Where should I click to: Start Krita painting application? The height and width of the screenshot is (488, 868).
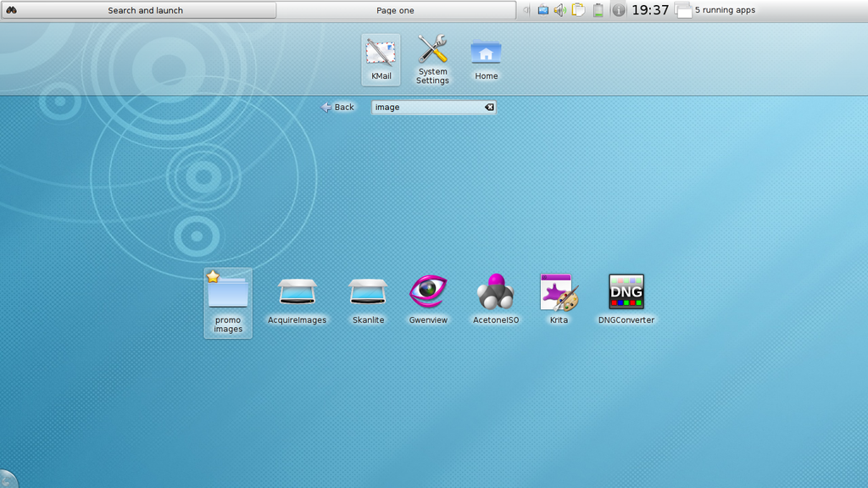(559, 298)
